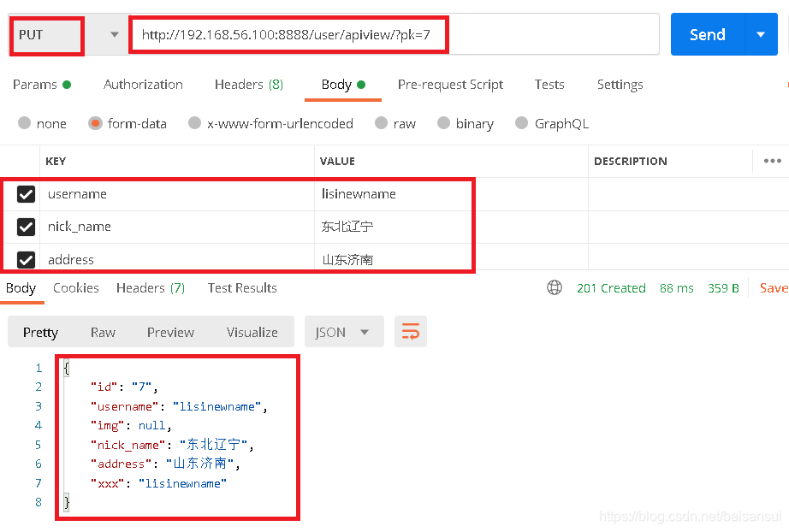
Task: Click the DESCRIPTION column header
Action: [x=631, y=161]
